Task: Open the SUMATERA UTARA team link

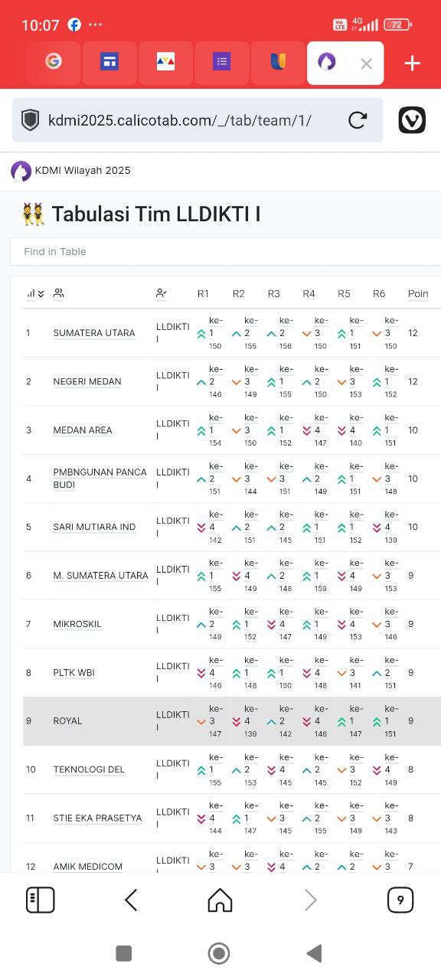Action: pos(94,333)
